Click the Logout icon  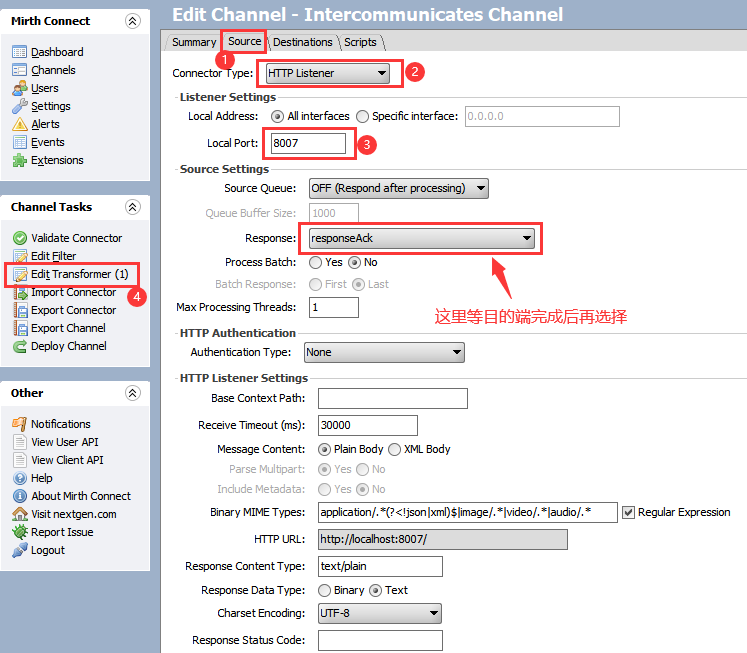pos(20,550)
